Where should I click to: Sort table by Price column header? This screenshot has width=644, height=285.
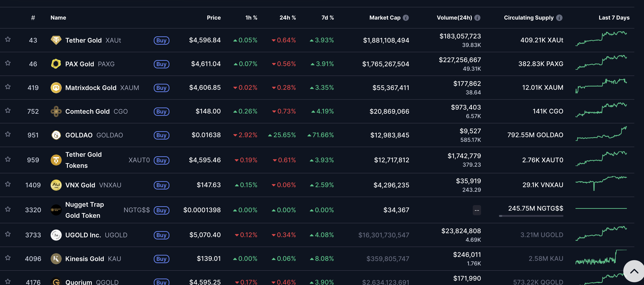click(x=214, y=17)
